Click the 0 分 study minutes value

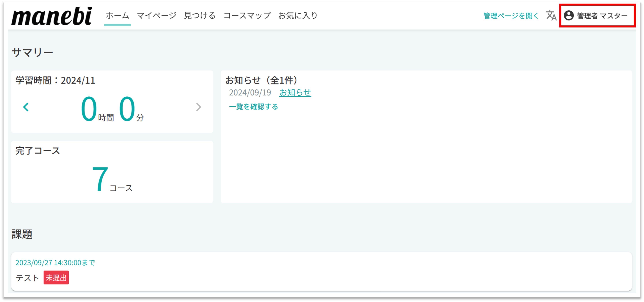(132, 109)
